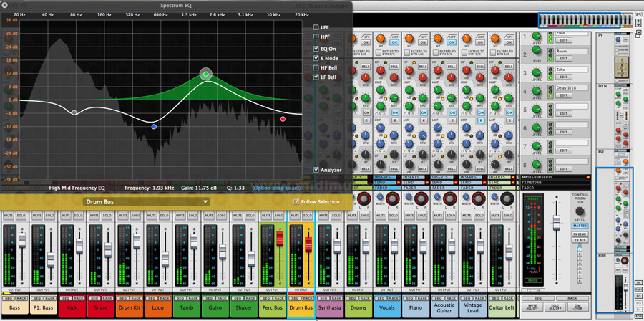This screenshot has height=321, width=644.
Task: Select the red high frequency EQ node
Action: pyautogui.click(x=283, y=119)
